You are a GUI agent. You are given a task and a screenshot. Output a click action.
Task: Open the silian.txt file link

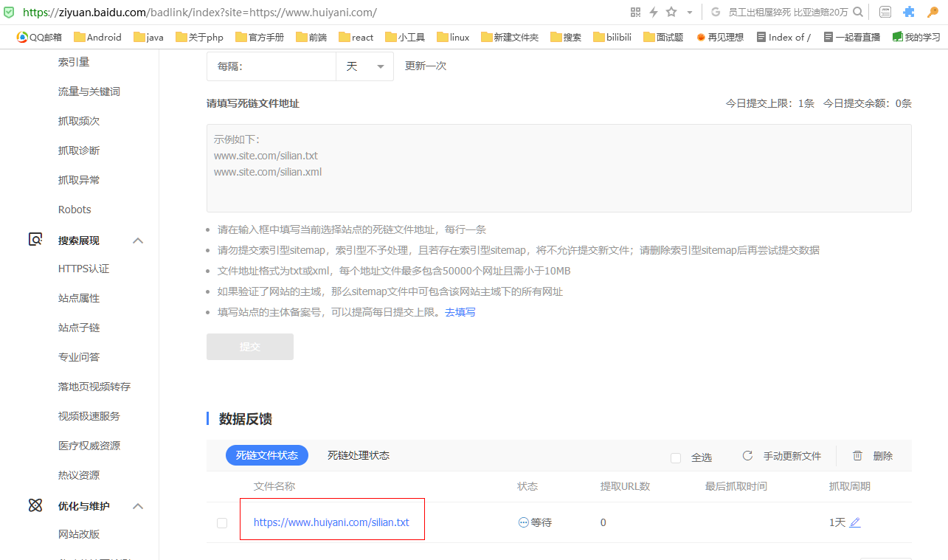(331, 522)
